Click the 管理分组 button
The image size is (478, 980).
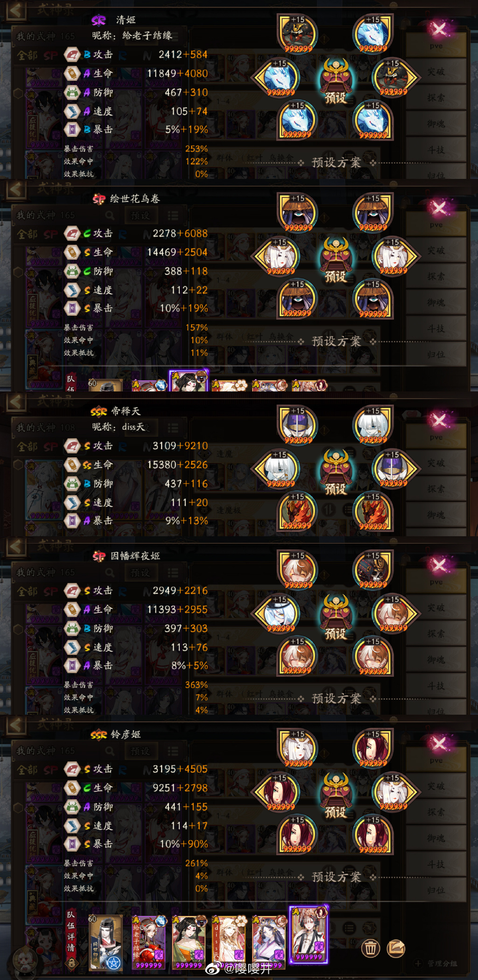pyautogui.click(x=437, y=963)
